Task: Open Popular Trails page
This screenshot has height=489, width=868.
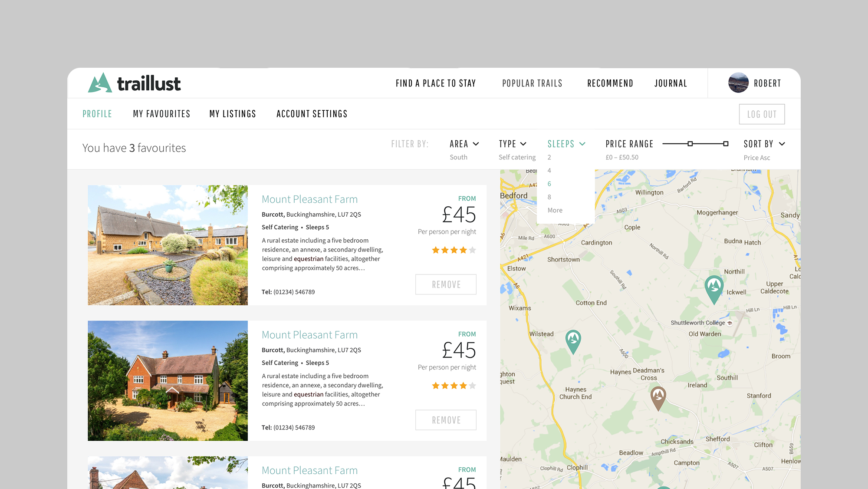Action: coord(532,83)
